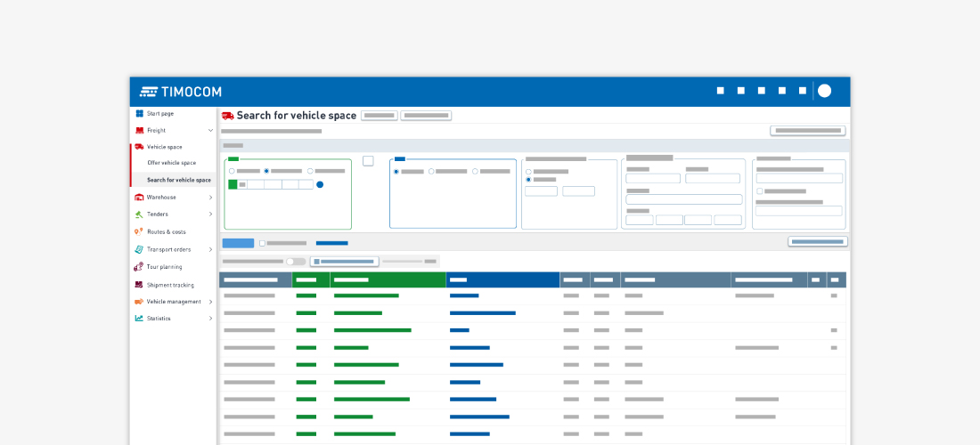Screen dimensions: 980x445
Task: Click the Freight truck icon in sidebar
Action: click(139, 130)
